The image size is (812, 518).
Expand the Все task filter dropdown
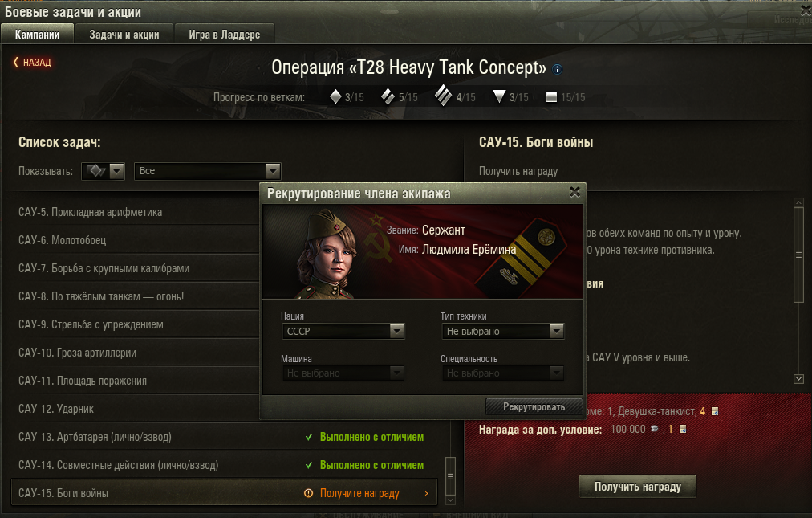click(207, 170)
